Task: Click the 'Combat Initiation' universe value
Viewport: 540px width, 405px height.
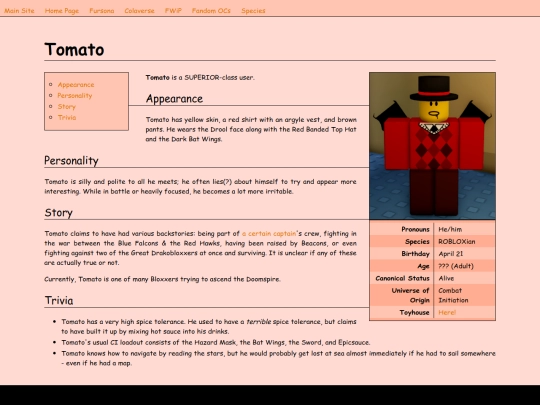Action: pyautogui.click(x=453, y=295)
